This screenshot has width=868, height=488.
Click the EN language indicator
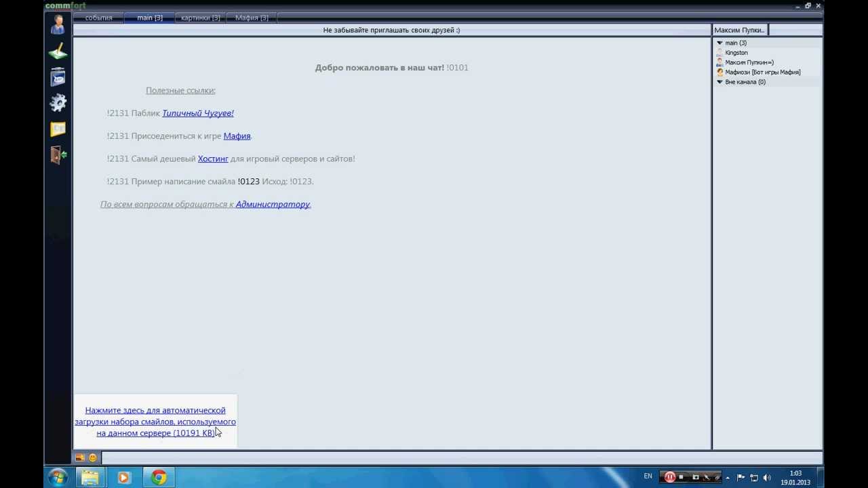[x=648, y=476]
